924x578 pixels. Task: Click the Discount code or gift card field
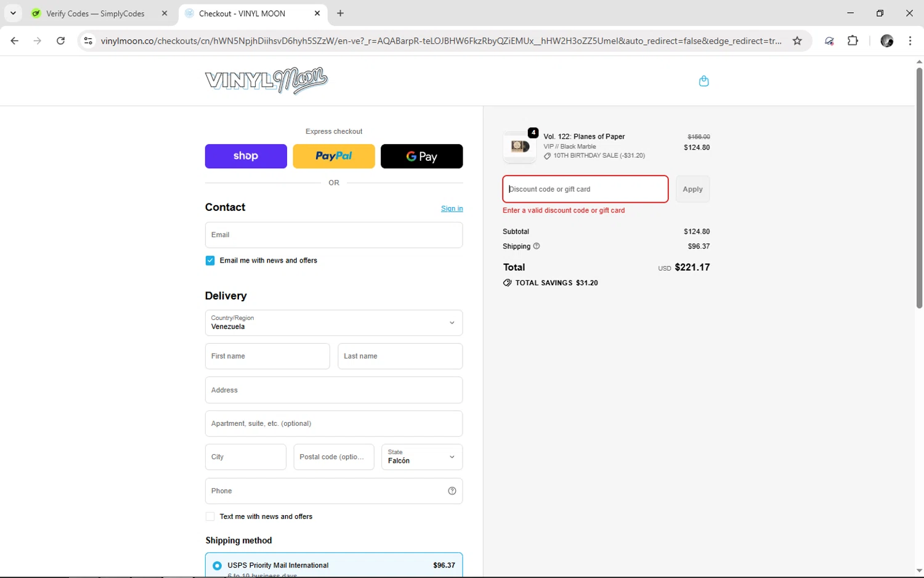click(585, 189)
